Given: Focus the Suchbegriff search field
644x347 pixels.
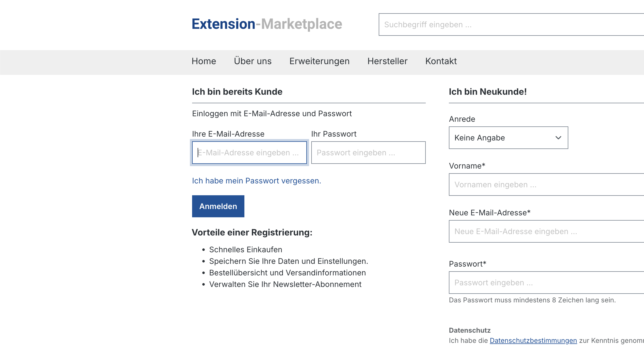Looking at the screenshot, I should click(x=511, y=25).
